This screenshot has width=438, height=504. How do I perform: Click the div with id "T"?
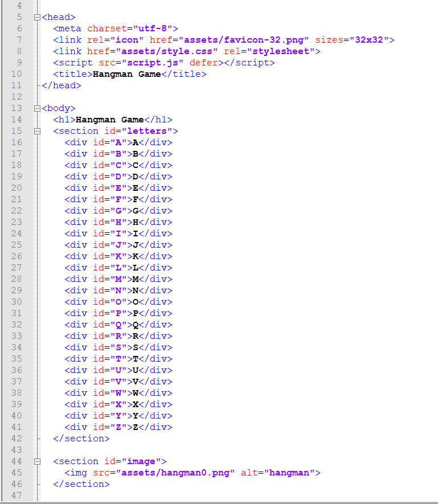pos(118,359)
